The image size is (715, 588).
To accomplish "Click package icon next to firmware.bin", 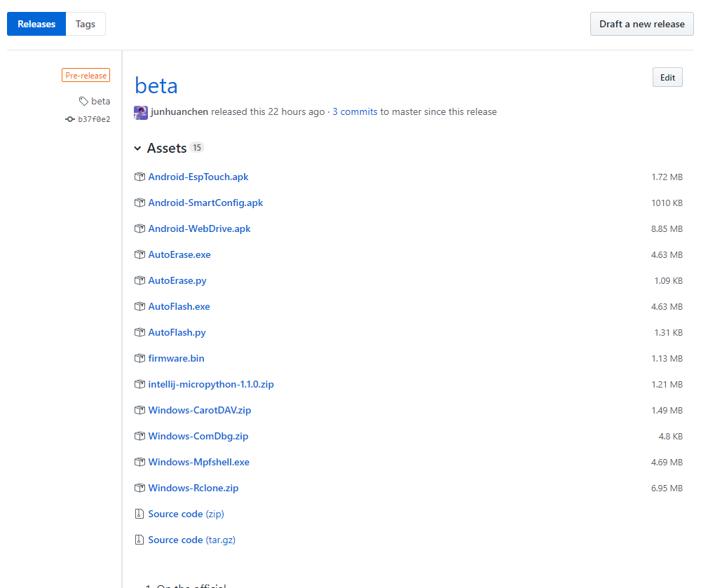I will coord(139,358).
